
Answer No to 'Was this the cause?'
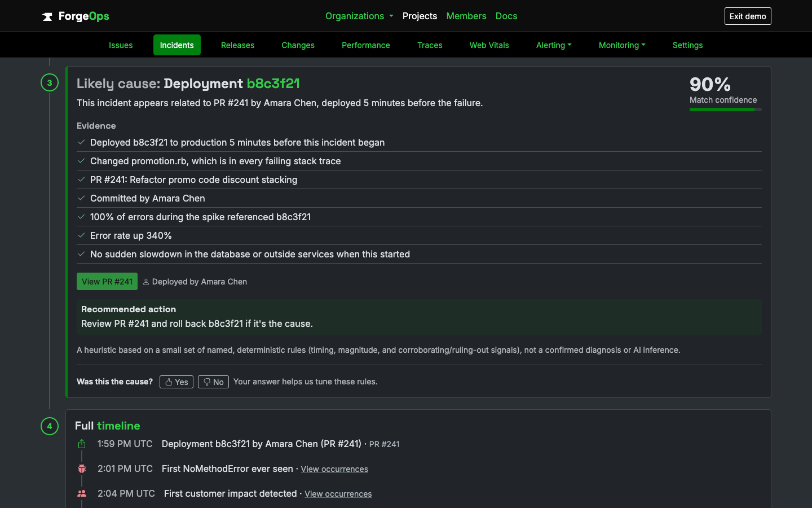[x=213, y=382]
